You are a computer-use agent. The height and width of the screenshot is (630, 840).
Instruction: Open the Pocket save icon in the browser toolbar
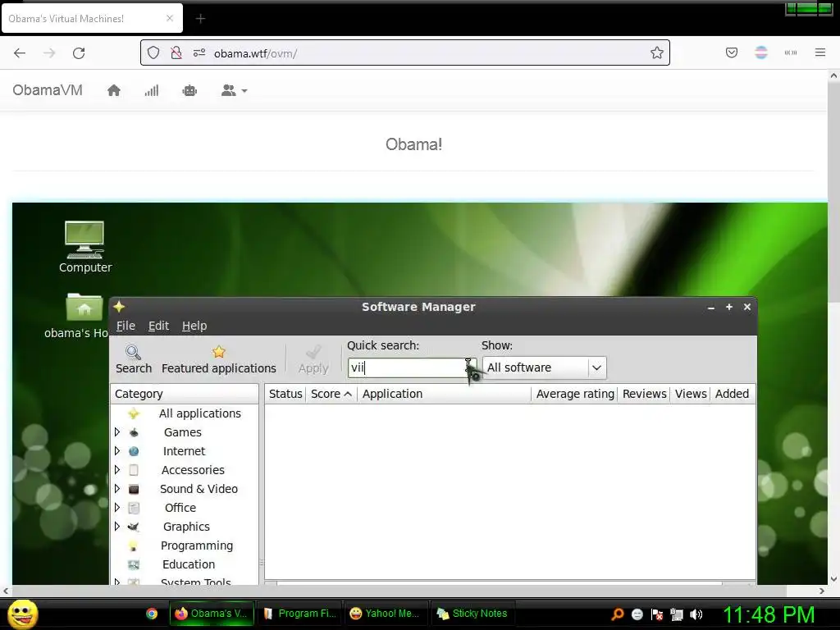(x=731, y=52)
